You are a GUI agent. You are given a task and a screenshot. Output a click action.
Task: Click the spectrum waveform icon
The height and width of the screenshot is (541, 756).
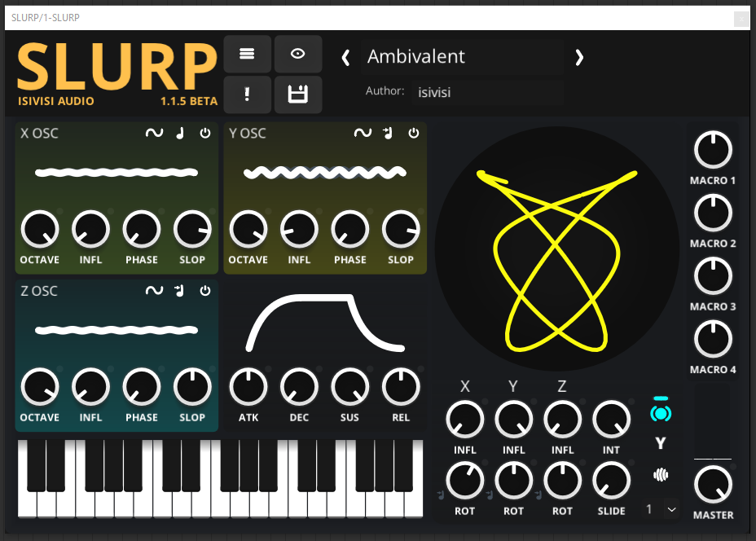click(x=661, y=475)
